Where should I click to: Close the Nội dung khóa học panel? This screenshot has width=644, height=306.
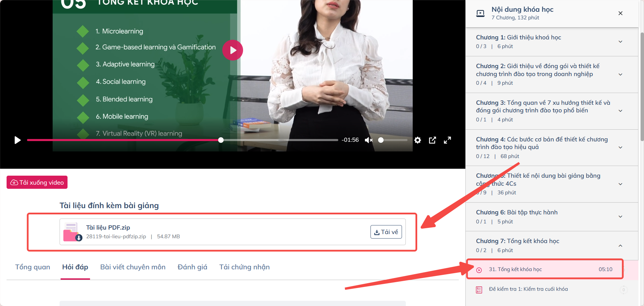(x=620, y=13)
